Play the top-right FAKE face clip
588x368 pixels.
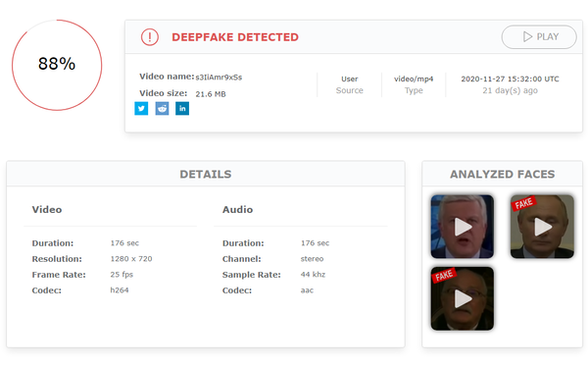click(x=542, y=227)
